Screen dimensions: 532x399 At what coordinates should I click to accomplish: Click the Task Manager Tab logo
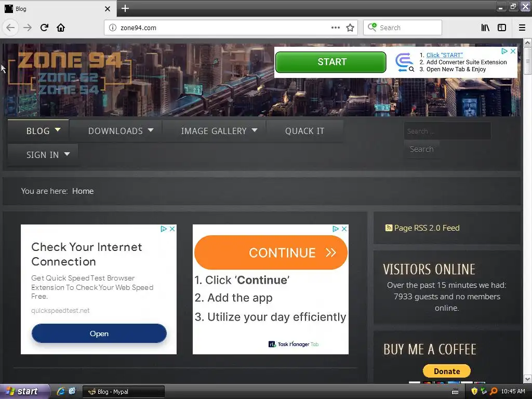pos(294,344)
